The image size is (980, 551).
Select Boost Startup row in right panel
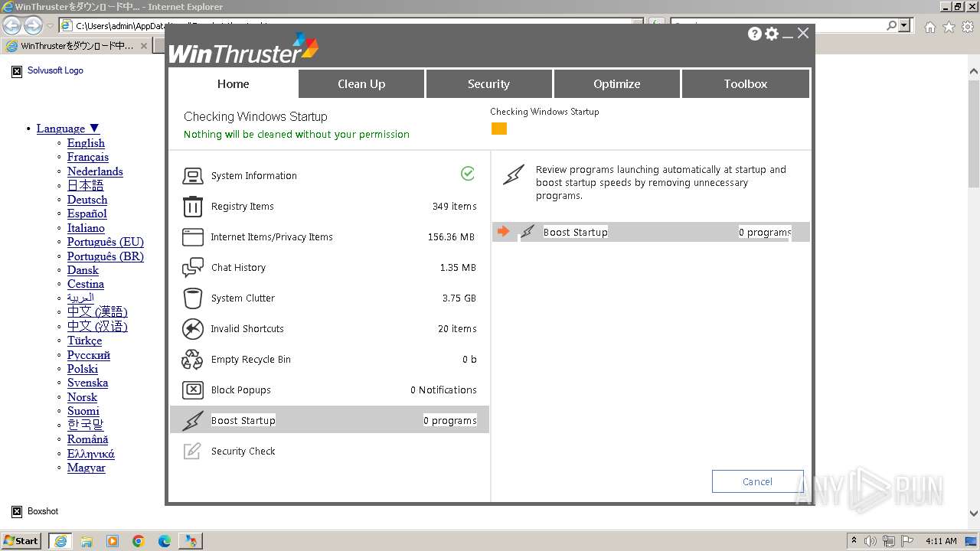tap(651, 232)
